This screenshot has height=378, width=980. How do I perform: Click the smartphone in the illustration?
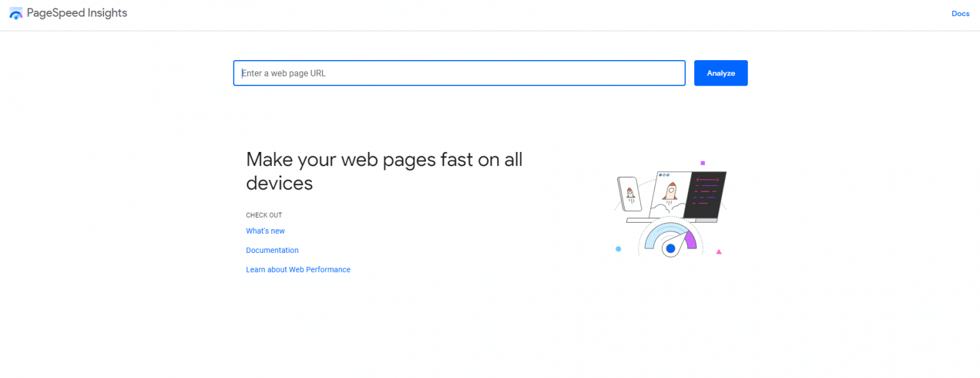630,193
